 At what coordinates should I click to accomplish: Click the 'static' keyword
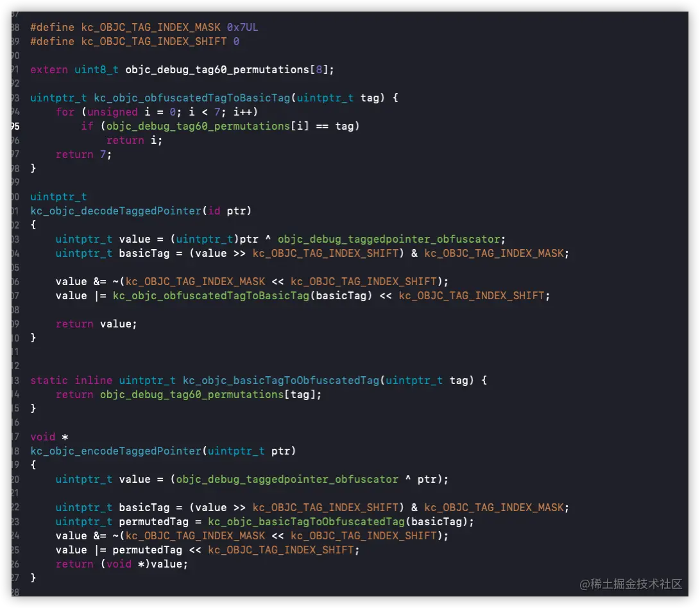pos(49,380)
